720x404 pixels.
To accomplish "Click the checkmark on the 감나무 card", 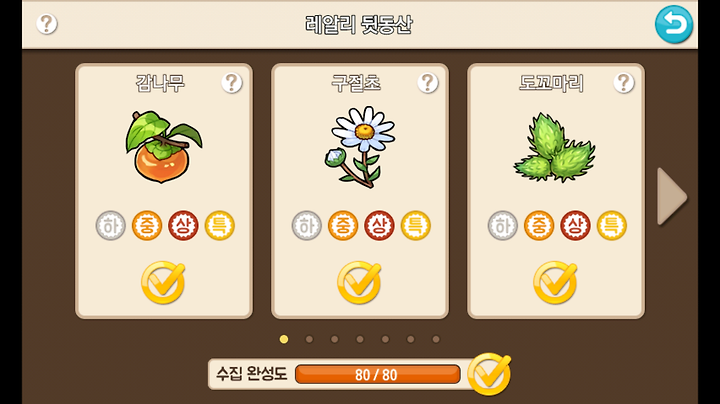I will click(163, 282).
